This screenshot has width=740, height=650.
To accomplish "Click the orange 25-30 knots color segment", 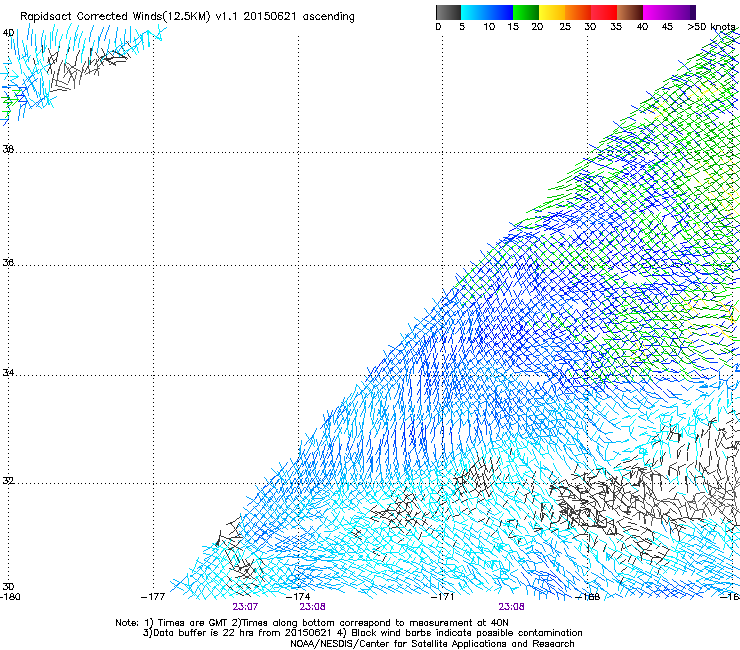I will [x=578, y=12].
